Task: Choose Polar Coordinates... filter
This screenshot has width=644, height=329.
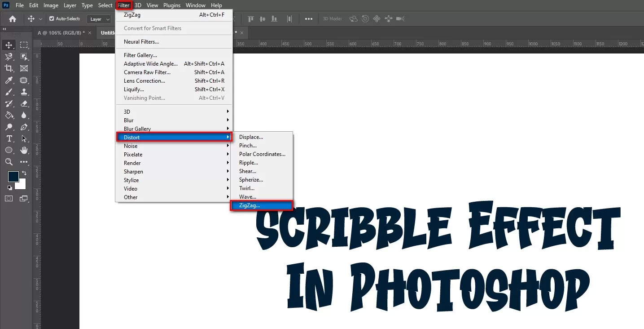Action: click(261, 154)
